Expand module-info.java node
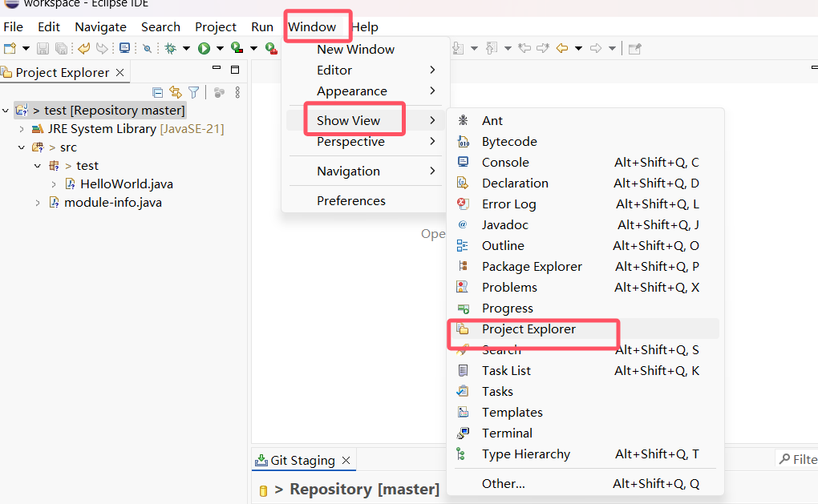818x504 pixels. 38,203
